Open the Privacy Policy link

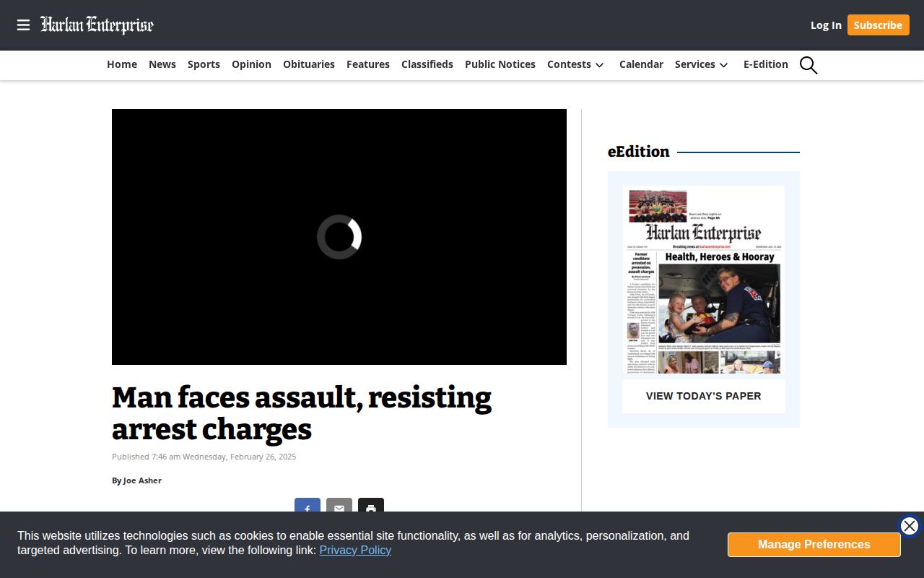pyautogui.click(x=355, y=551)
